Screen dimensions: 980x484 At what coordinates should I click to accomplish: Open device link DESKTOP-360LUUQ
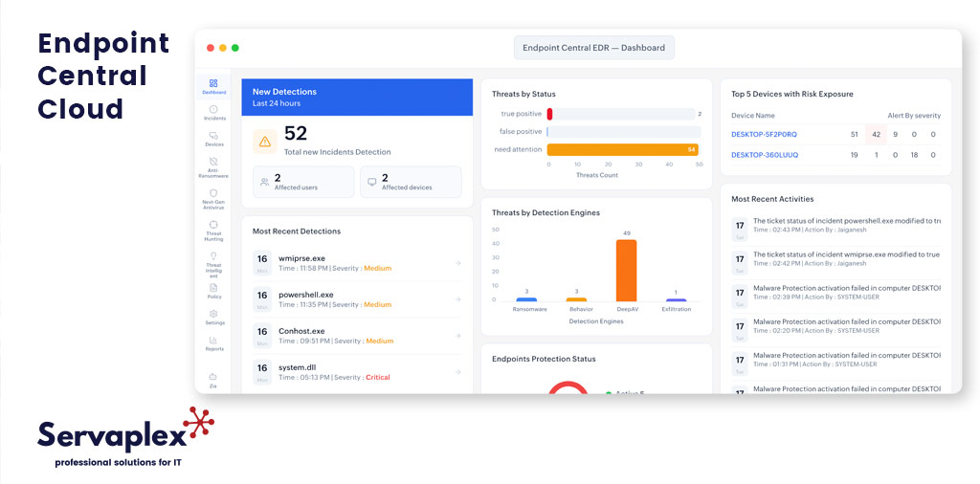click(765, 155)
